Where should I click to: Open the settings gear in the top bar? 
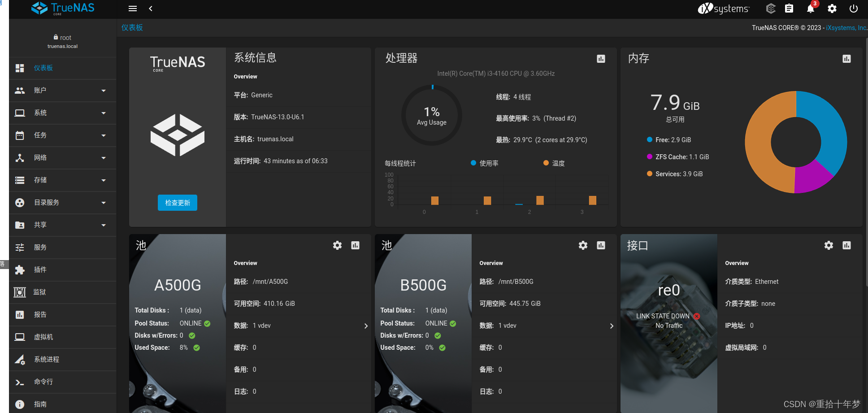coord(832,9)
